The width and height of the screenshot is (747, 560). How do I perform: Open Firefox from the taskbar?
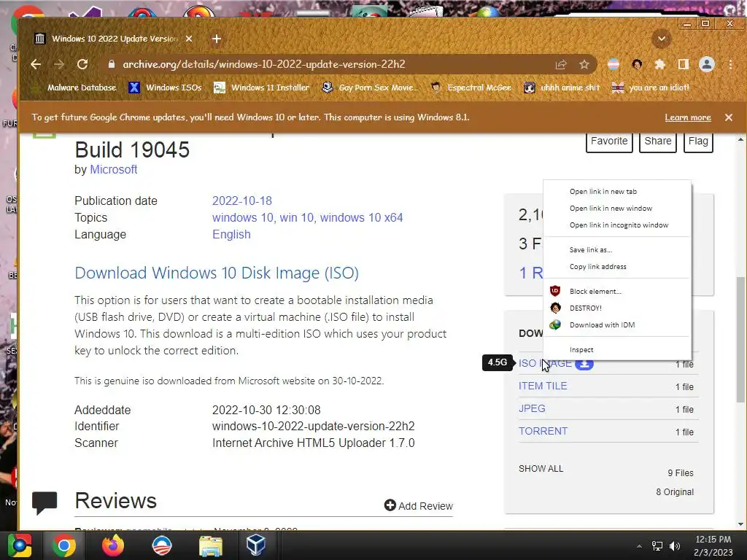click(113, 545)
